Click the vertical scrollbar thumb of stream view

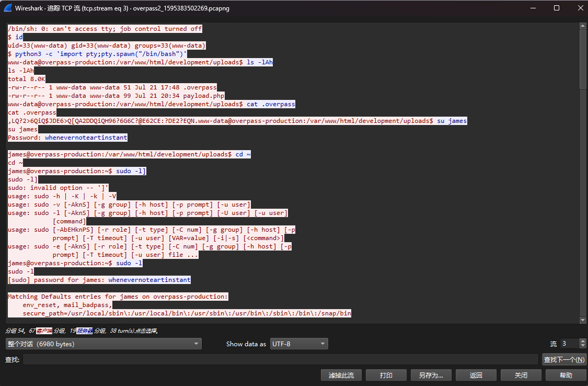point(583,59)
